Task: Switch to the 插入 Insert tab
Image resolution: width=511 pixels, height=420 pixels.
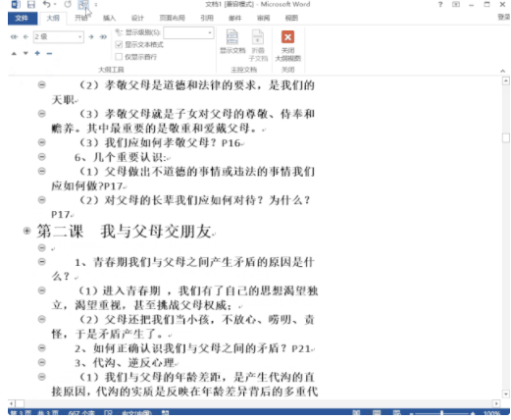Action: pos(109,18)
